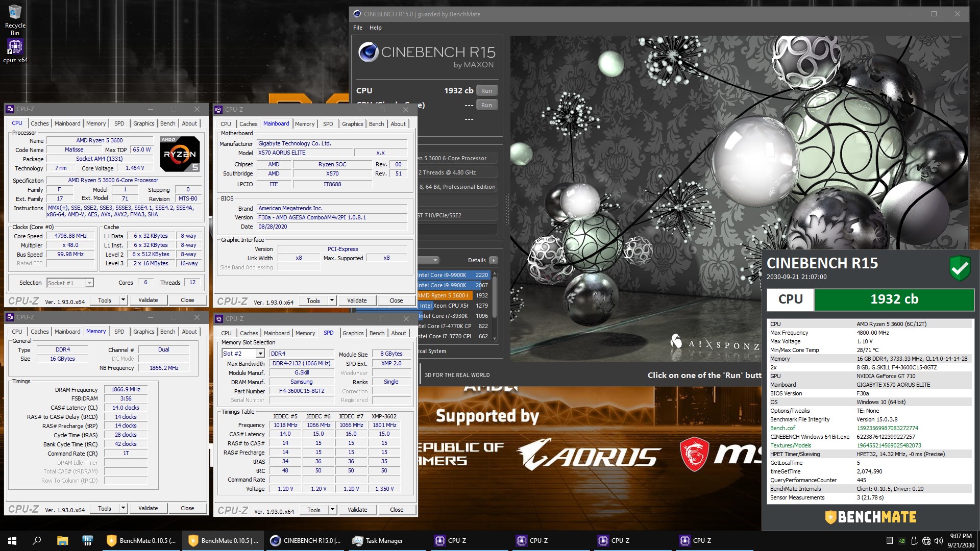The image size is (980, 551).
Task: Switch to CINEBENCH R15.0 taskbar button
Action: point(306,541)
